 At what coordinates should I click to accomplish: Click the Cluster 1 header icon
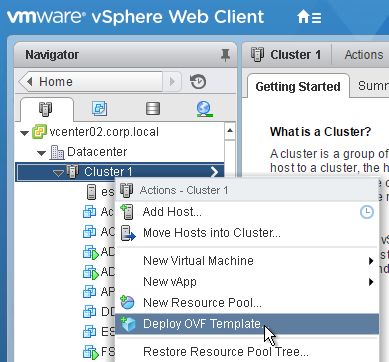click(x=257, y=54)
